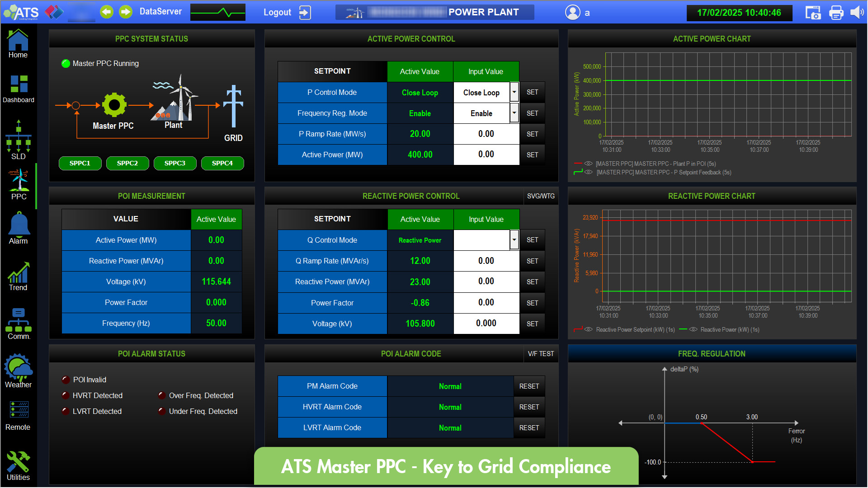Click the printer icon in header
868x488 pixels.
click(836, 13)
